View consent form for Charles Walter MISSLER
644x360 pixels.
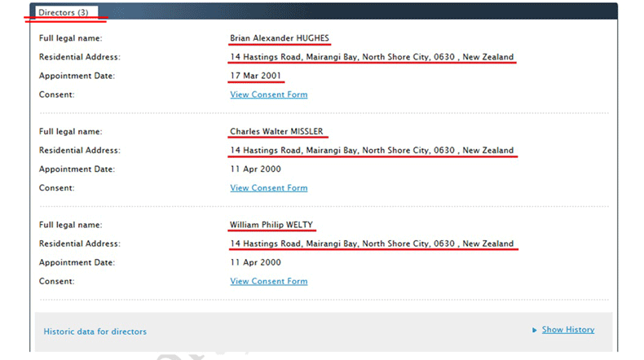pos(269,187)
